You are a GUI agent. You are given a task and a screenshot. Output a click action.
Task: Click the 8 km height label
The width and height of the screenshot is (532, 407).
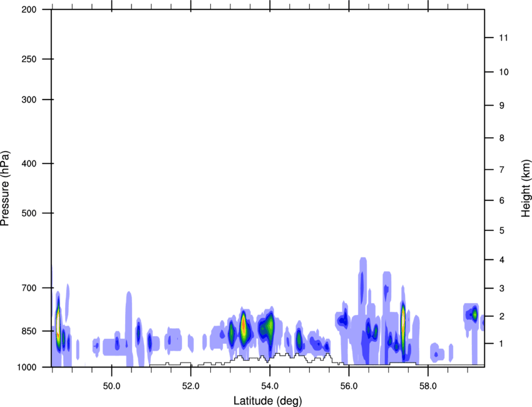[502, 138]
